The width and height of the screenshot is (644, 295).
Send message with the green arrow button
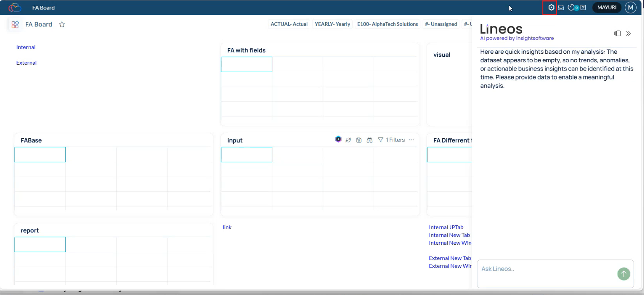623,274
